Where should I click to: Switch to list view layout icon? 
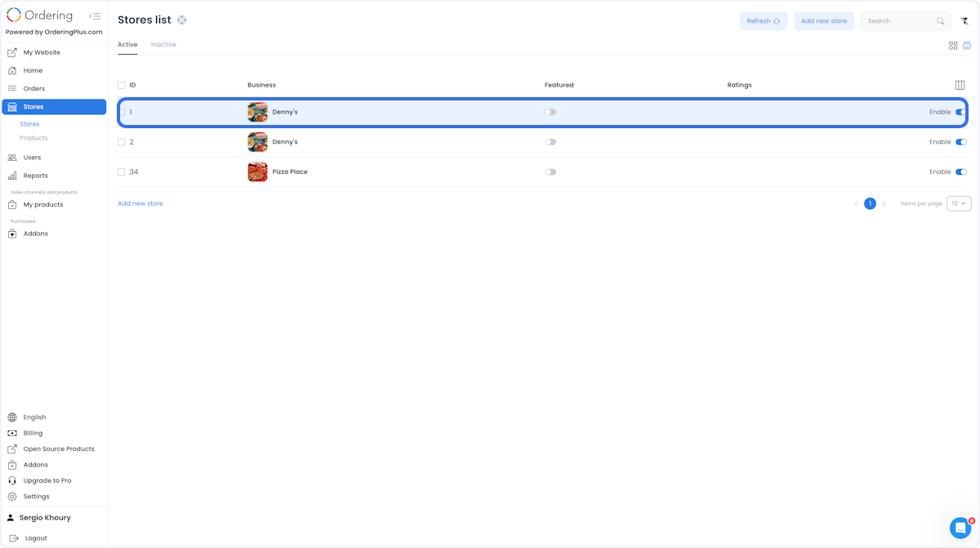point(967,46)
